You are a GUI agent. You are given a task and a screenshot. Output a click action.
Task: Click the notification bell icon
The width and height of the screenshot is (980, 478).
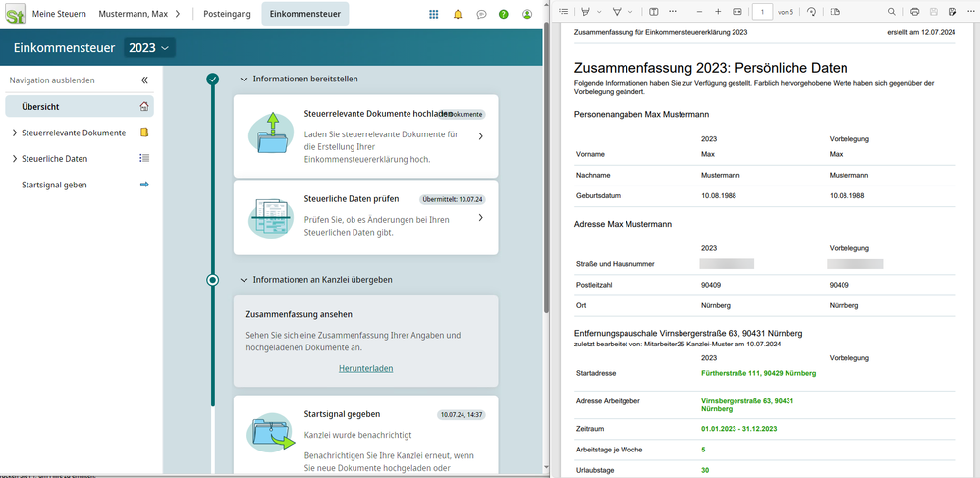click(x=458, y=15)
